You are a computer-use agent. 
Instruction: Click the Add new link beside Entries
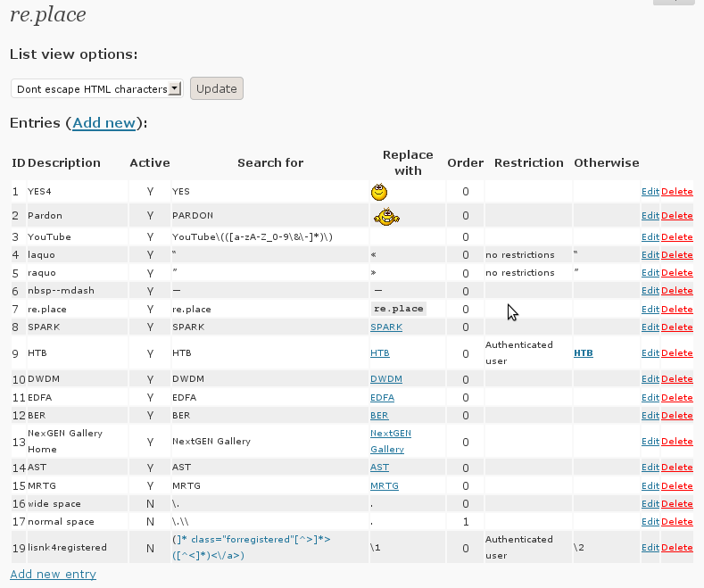(x=104, y=123)
